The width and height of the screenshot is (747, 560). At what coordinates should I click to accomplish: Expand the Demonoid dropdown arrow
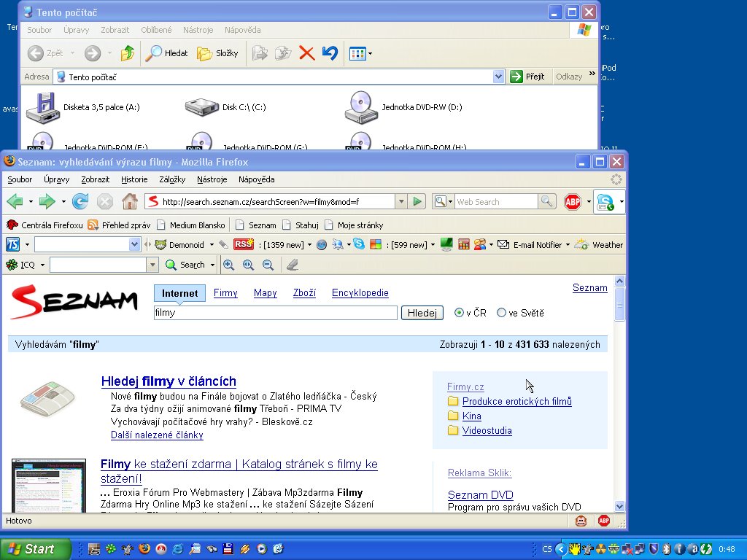(x=212, y=245)
